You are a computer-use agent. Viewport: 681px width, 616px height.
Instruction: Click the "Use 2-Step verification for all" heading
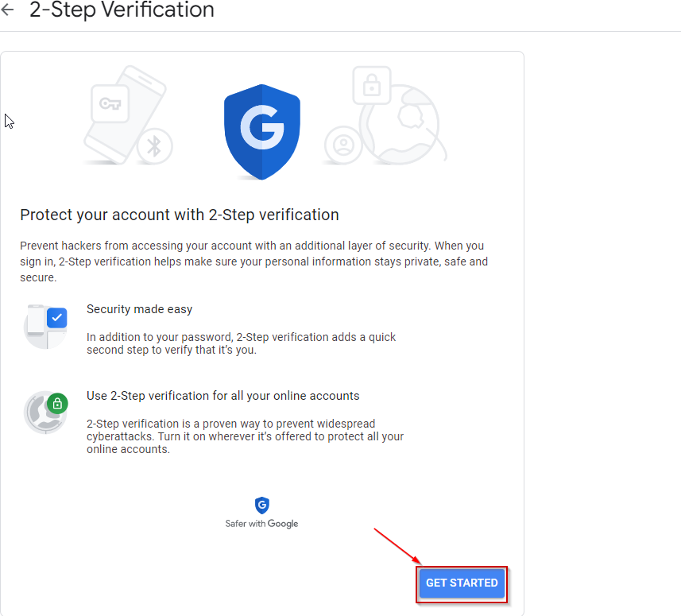click(x=222, y=395)
